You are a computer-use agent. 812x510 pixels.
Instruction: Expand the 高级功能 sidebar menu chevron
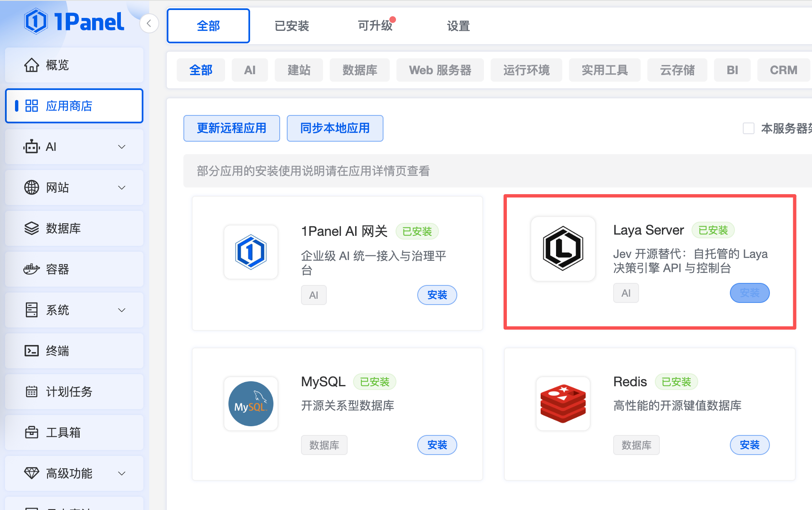coord(122,473)
